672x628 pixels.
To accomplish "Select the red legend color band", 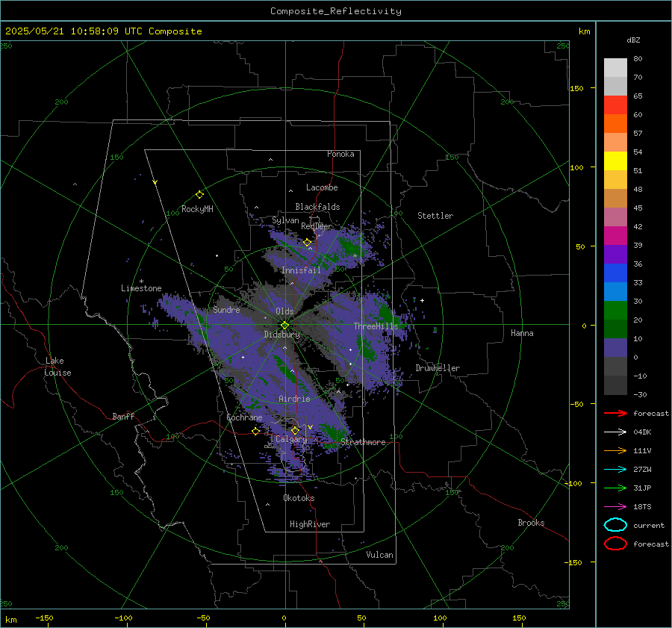I will (x=615, y=105).
